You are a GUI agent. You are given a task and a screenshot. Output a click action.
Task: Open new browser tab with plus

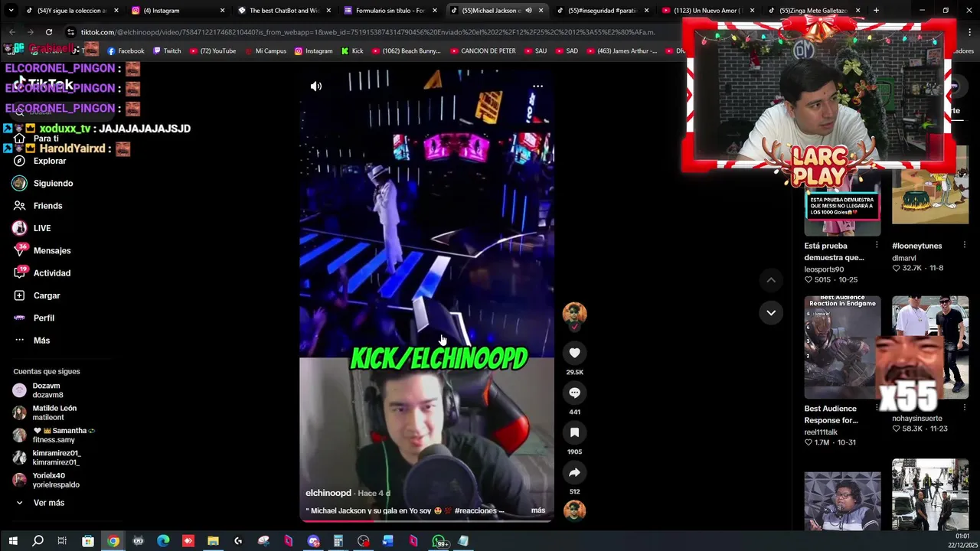pyautogui.click(x=877, y=11)
